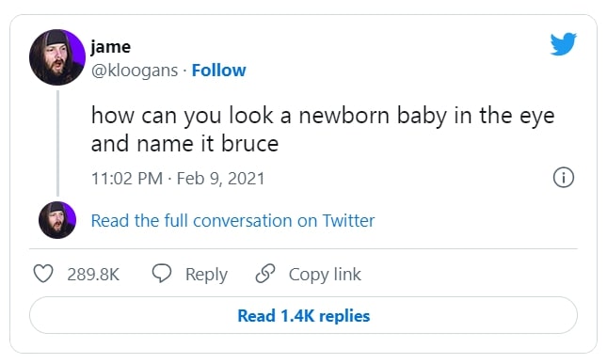607x364 pixels.
Task: Click Read 1.4K replies button
Action: click(303, 315)
